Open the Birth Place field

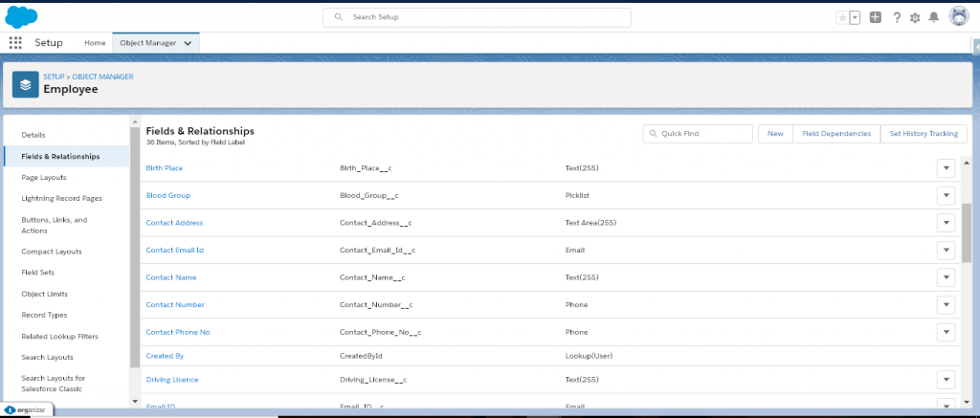click(x=165, y=168)
